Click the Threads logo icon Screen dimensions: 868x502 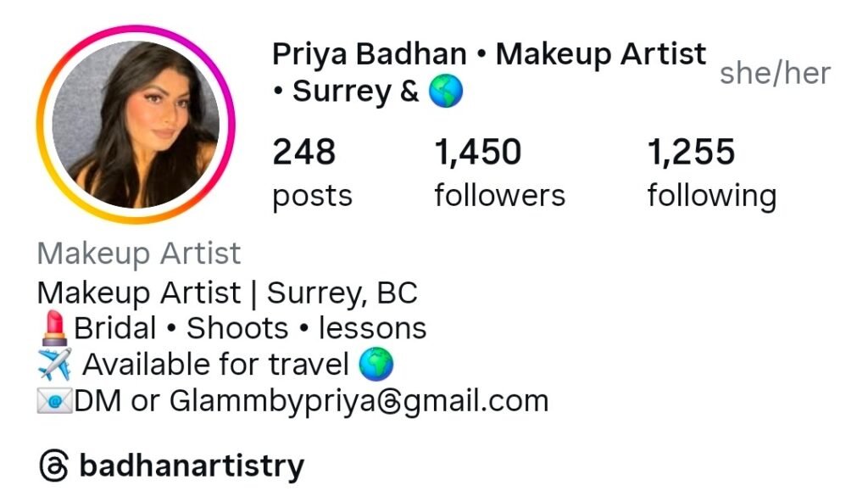pyautogui.click(x=53, y=466)
